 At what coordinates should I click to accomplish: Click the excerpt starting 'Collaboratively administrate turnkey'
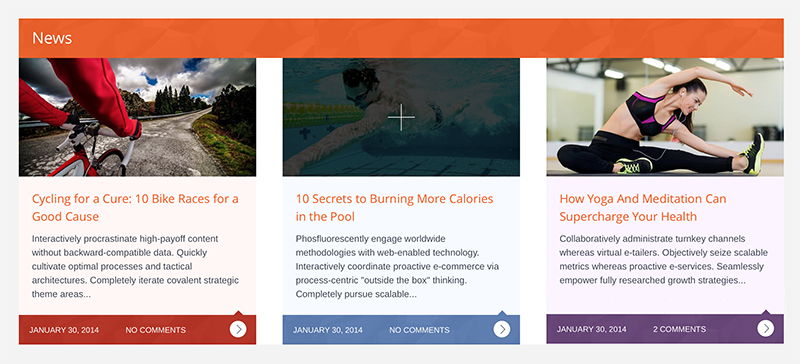[x=663, y=259]
